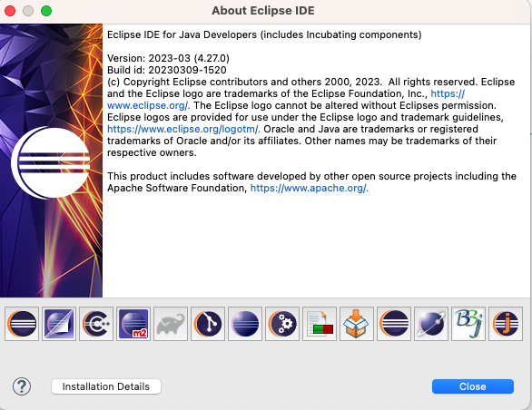Click the Eclipse Platform feature icon
This screenshot has height=410, width=532.
pyautogui.click(x=22, y=324)
